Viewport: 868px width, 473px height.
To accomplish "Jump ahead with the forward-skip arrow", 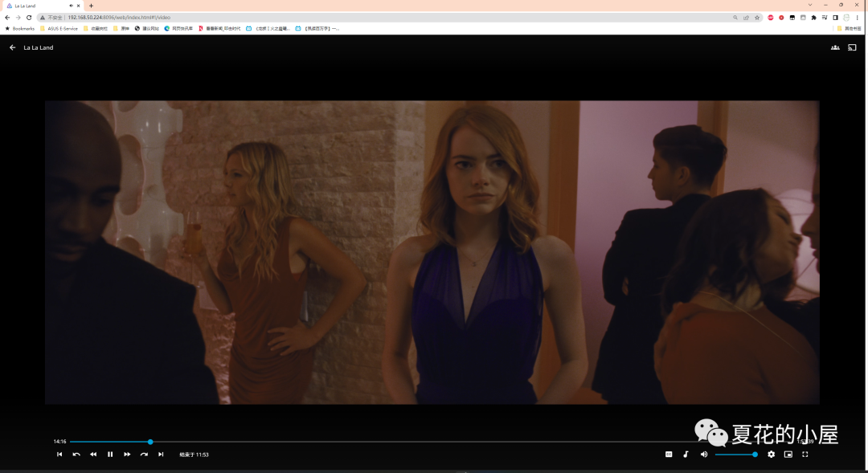I will point(144,455).
